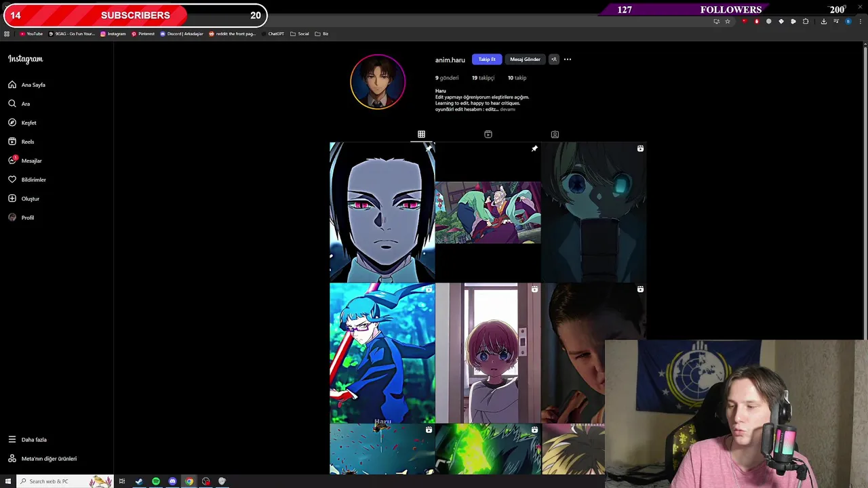Screen dimensions: 868x488
Task: Open Task View on the taskbar
Action: [122, 481]
